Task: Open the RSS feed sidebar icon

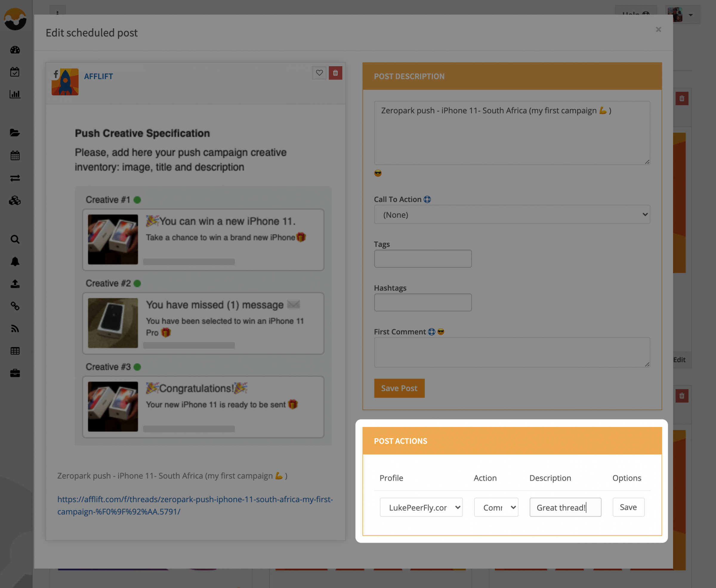Action: [x=15, y=329]
